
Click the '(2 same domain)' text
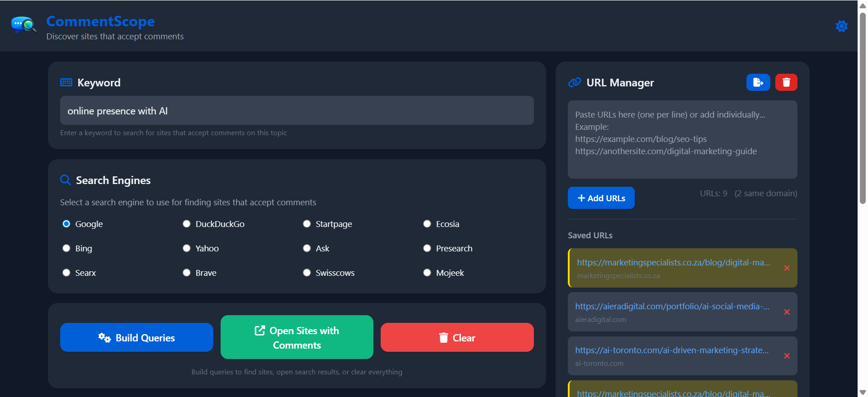766,194
